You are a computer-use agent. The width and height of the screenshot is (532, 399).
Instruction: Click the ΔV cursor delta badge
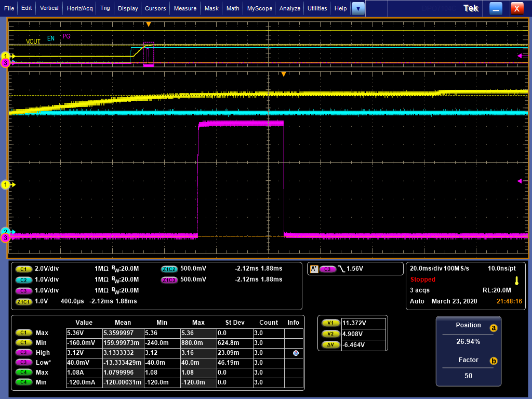point(330,344)
